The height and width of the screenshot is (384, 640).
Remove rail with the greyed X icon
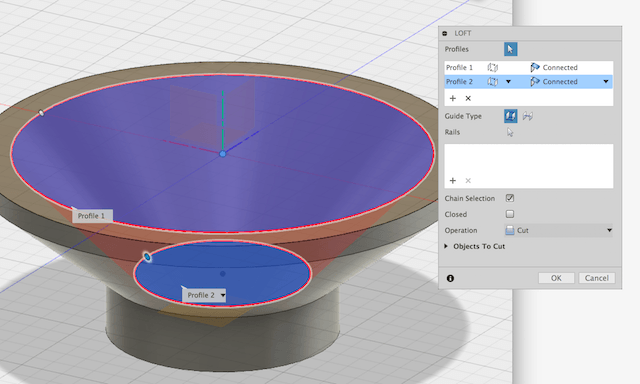(x=468, y=180)
